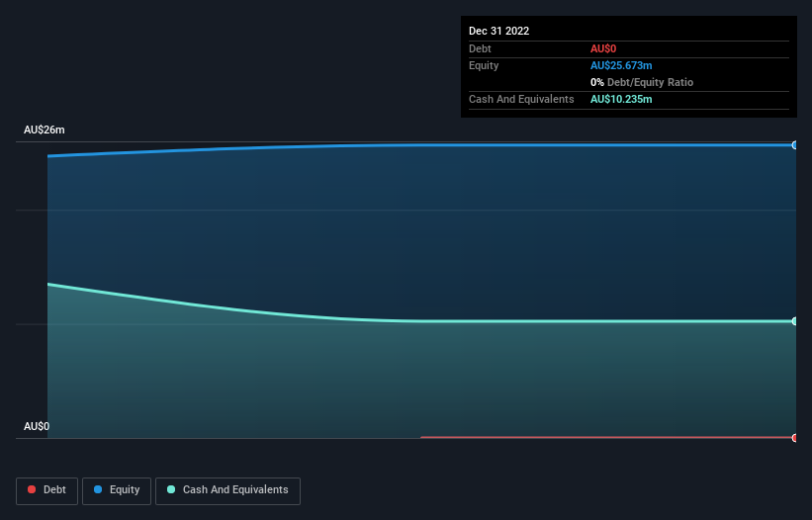The image size is (812, 520).
Task: Toggle Cash And Equivalents legend button
Action: [227, 490]
